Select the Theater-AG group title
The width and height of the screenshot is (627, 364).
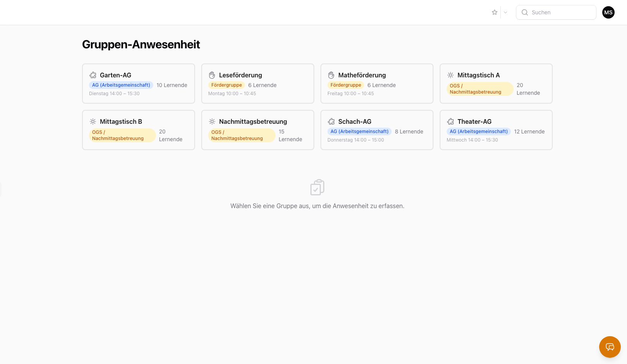(474, 121)
